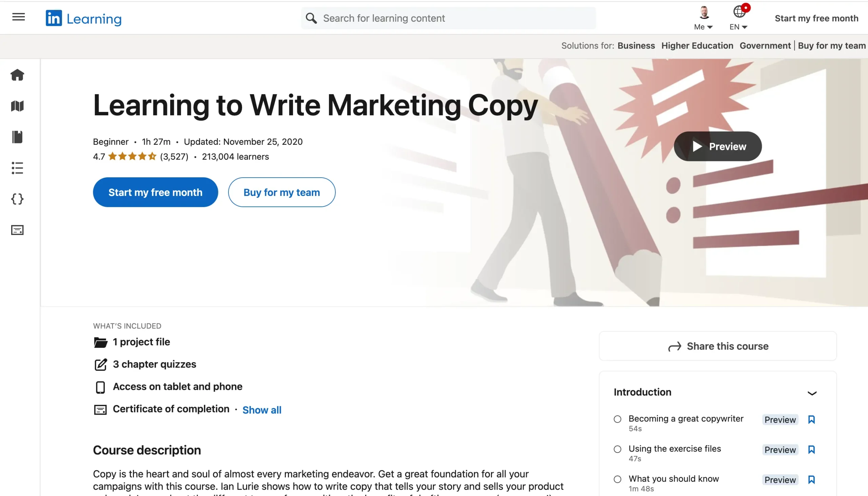The height and width of the screenshot is (496, 868).
Task: Click the blue Start my free month button
Action: coord(155,192)
